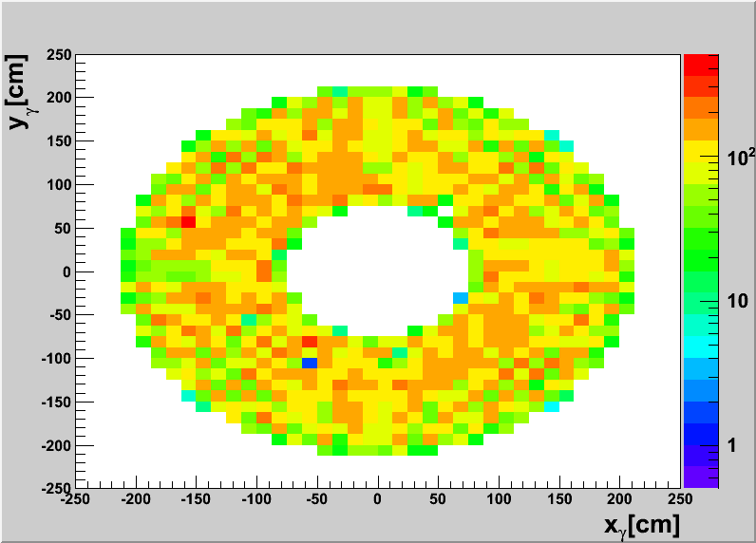Click x-axis tick label -50
The image size is (756, 543).
click(317, 498)
